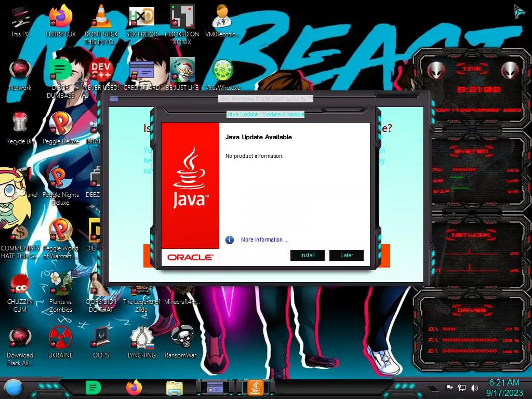532x399 pixels.
Task: Click Later to postpone the Java update
Action: (x=347, y=255)
